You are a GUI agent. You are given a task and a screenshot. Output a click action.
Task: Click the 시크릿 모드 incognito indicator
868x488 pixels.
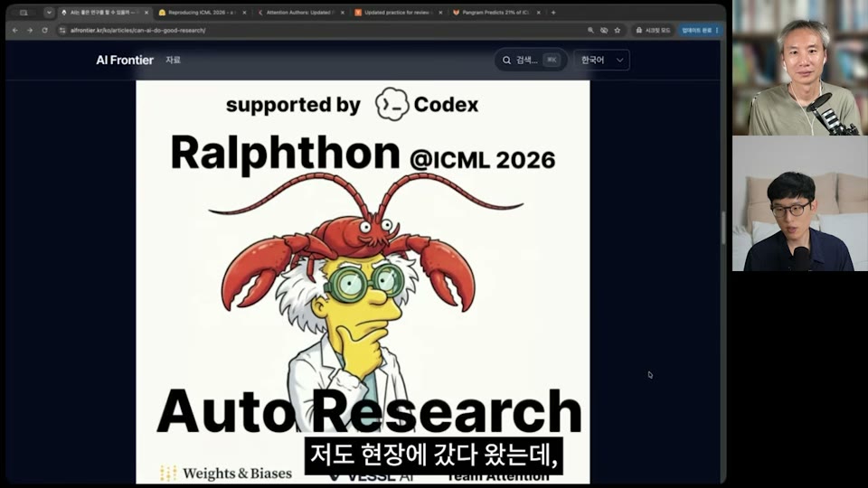tap(653, 31)
